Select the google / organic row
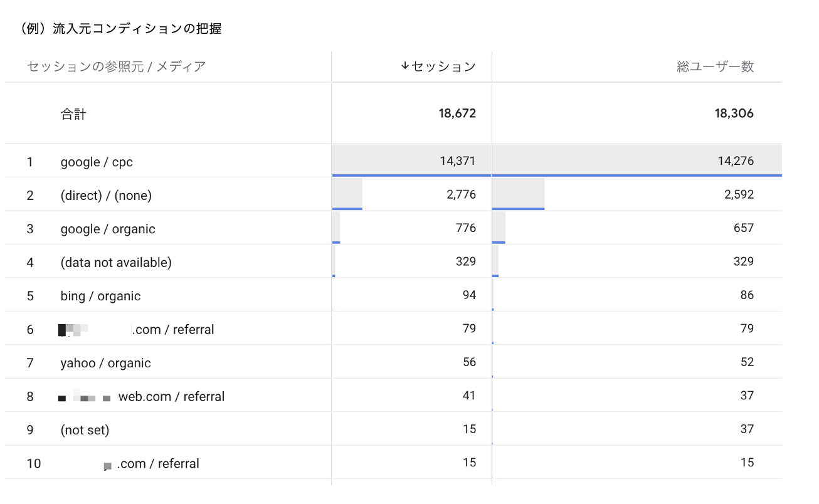819x504 pixels. pos(108,229)
